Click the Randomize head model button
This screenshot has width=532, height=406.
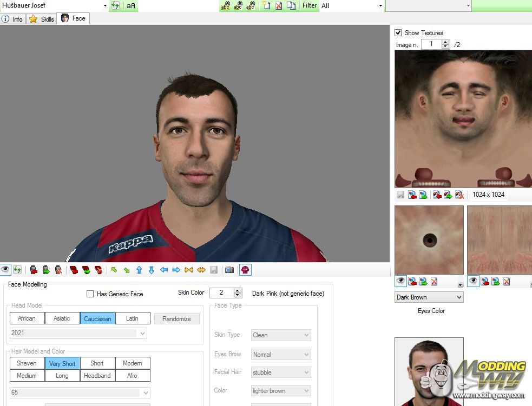176,319
